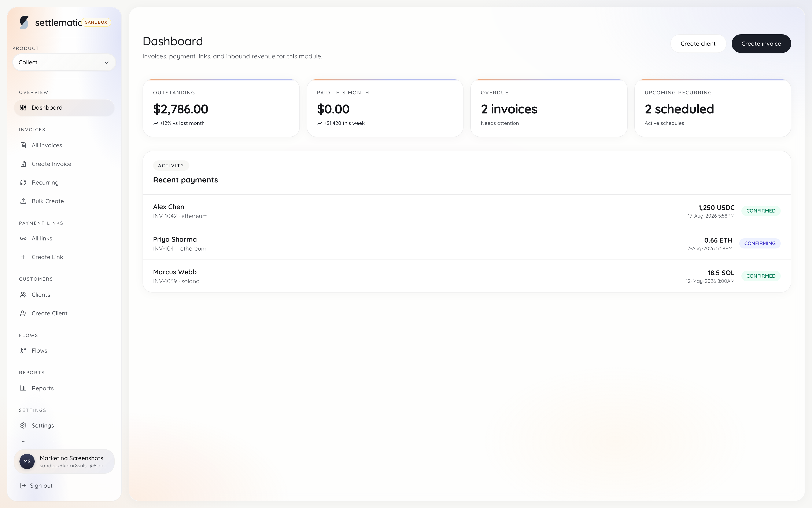
Task: Open Settings sidebar link
Action: coord(64,426)
